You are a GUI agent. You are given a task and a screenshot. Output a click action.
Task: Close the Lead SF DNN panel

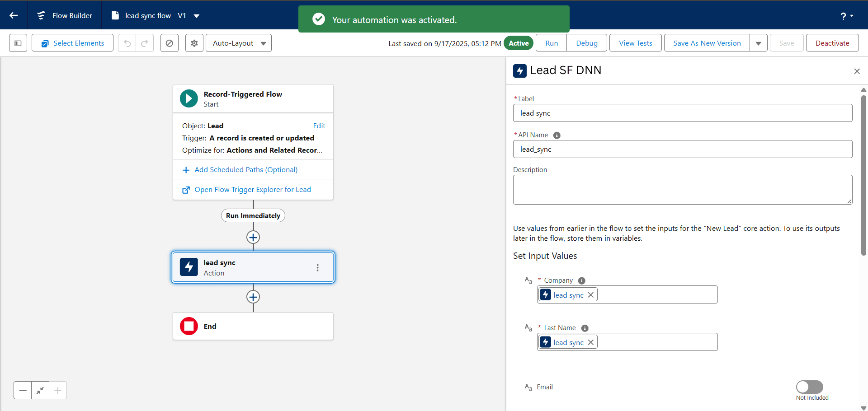(x=857, y=71)
